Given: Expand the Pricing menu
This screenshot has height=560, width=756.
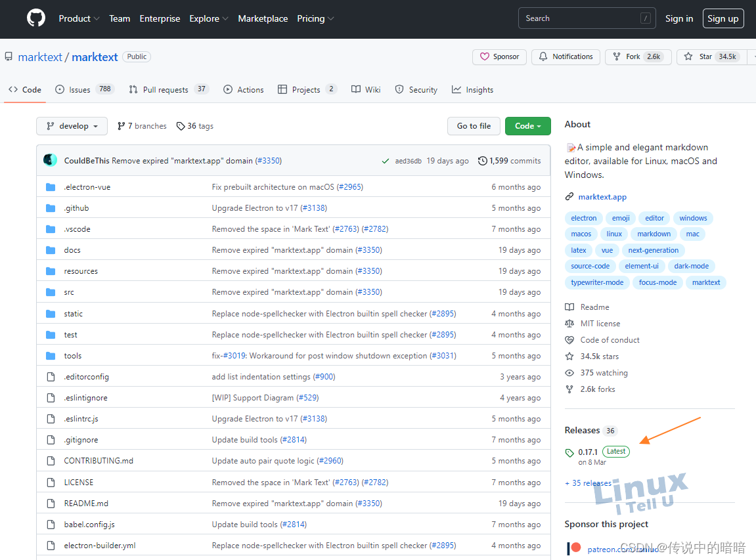Looking at the screenshot, I should [315, 18].
